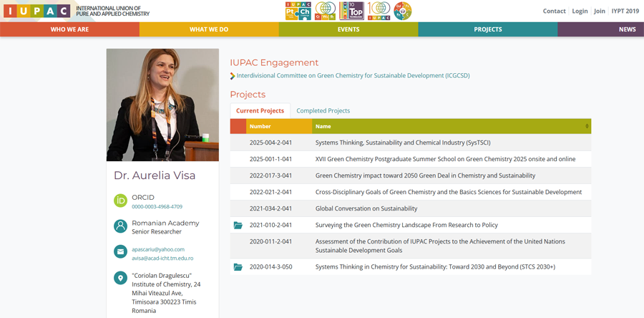Open folder icon for project 2021-010-2-041
The width and height of the screenshot is (644, 318).
(x=238, y=226)
